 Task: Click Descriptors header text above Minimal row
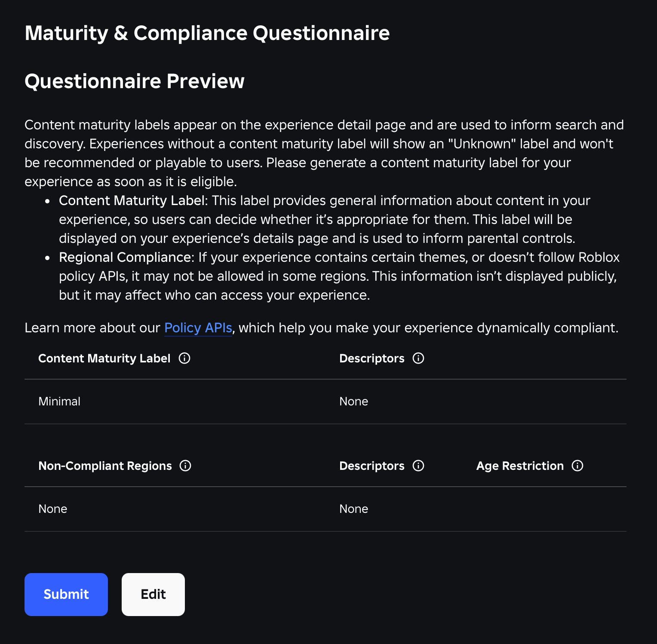(x=372, y=358)
